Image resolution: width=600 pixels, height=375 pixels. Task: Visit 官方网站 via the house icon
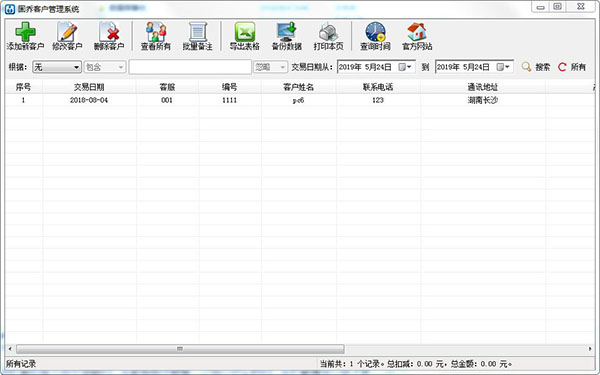[x=417, y=32]
